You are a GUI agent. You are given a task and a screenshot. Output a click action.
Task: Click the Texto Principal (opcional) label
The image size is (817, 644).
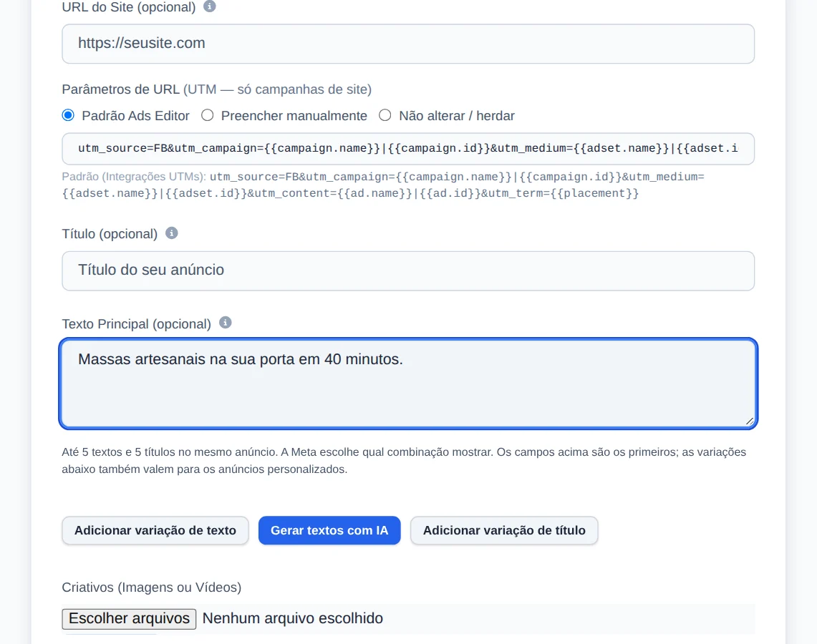(x=137, y=324)
